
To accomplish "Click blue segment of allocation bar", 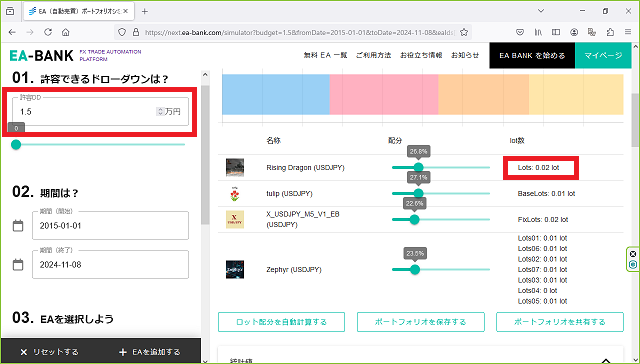I will pyautogui.click(x=276, y=94).
